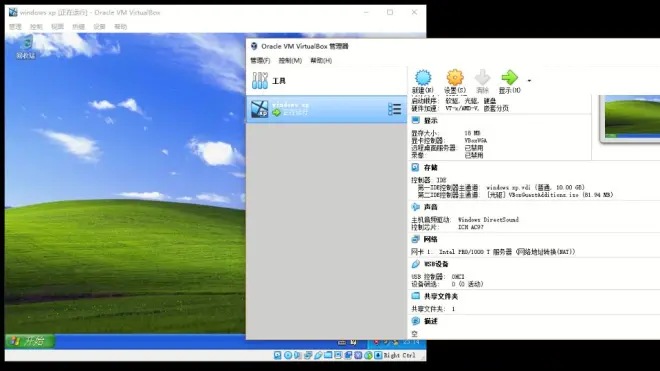Click network adapter icon in VM status bar
This screenshot has width=660, height=371.
(308, 355)
